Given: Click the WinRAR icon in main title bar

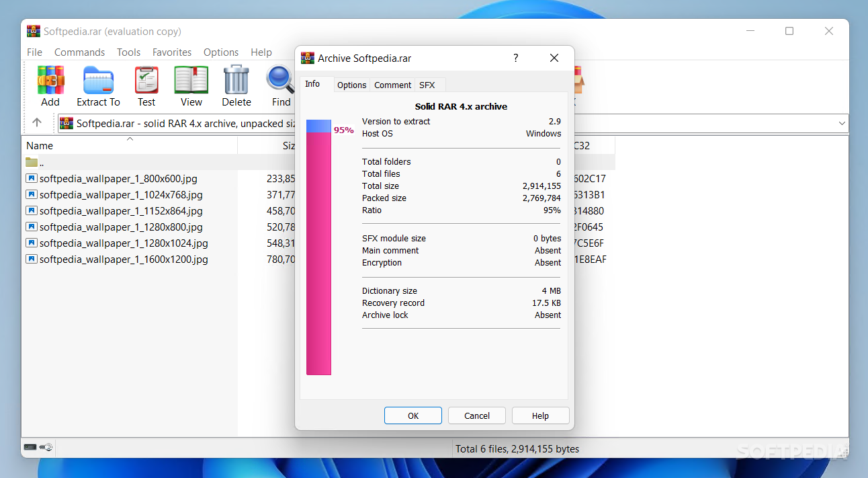Looking at the screenshot, I should (x=34, y=31).
